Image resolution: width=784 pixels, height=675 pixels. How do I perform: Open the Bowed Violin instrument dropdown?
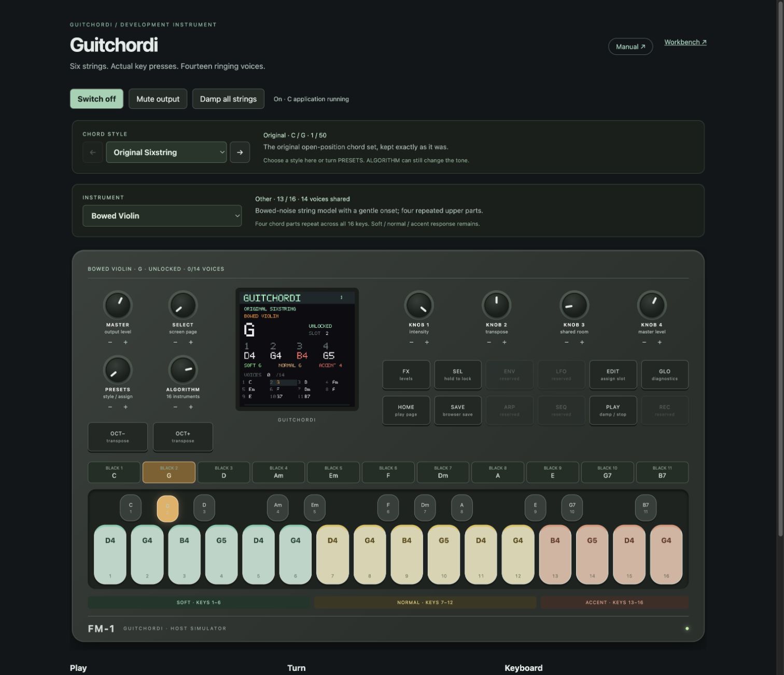pos(162,216)
